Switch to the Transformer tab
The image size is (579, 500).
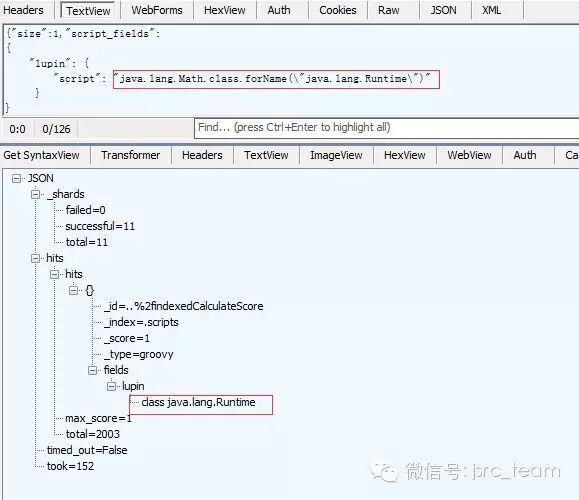click(130, 155)
